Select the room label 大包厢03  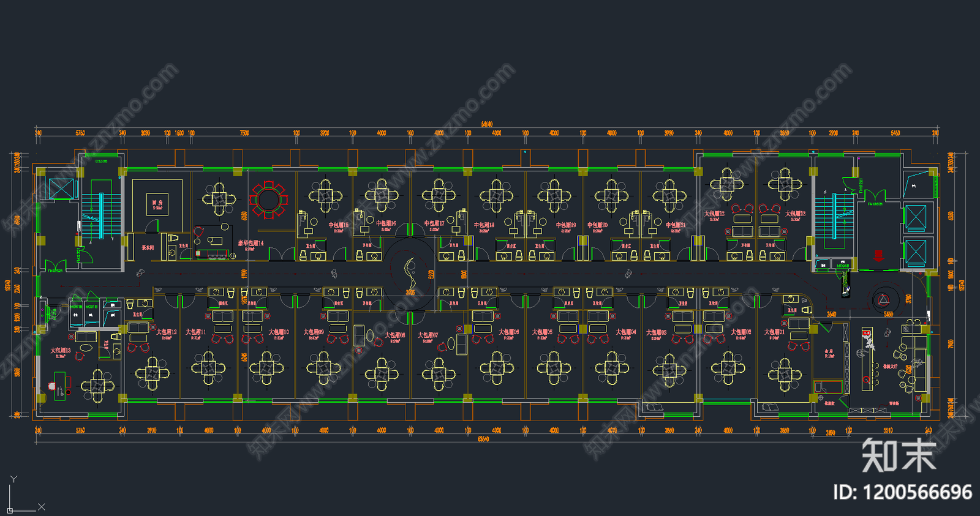(x=657, y=332)
